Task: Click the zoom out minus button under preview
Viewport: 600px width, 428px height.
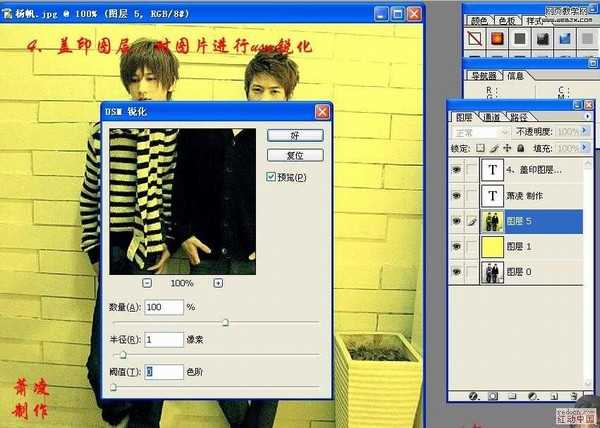Action: 147,283
